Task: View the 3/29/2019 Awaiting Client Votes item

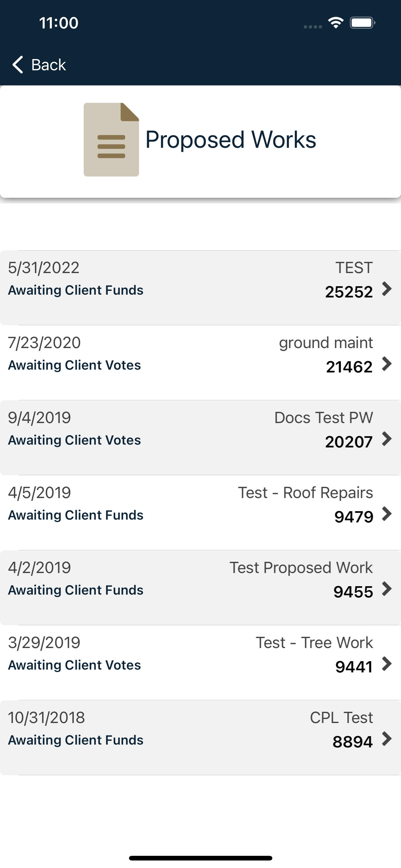Action: point(200,662)
